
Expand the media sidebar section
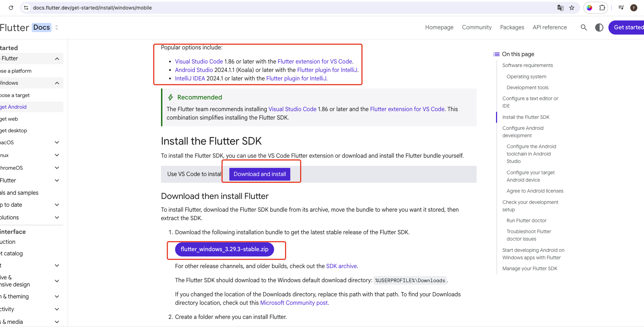click(57, 322)
